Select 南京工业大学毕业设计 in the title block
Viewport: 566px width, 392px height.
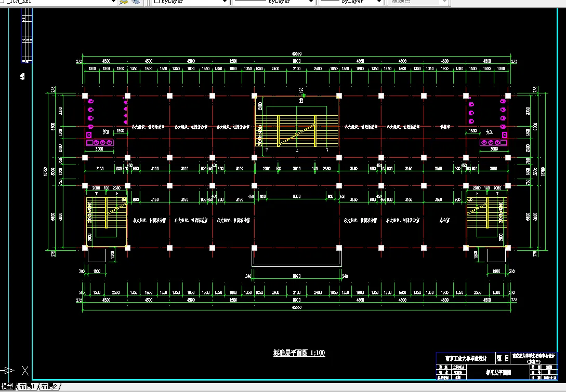pos(466,358)
